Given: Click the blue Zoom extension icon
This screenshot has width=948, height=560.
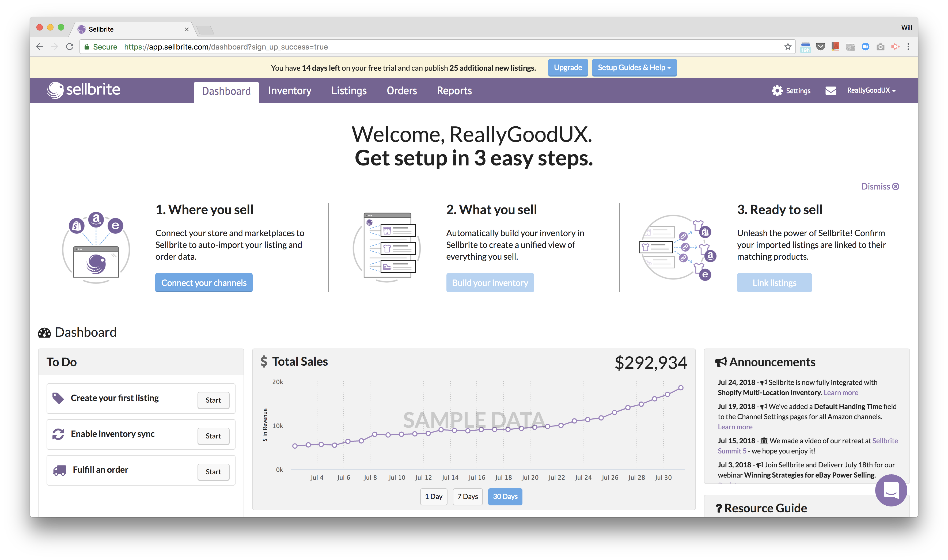Looking at the screenshot, I should [x=865, y=47].
